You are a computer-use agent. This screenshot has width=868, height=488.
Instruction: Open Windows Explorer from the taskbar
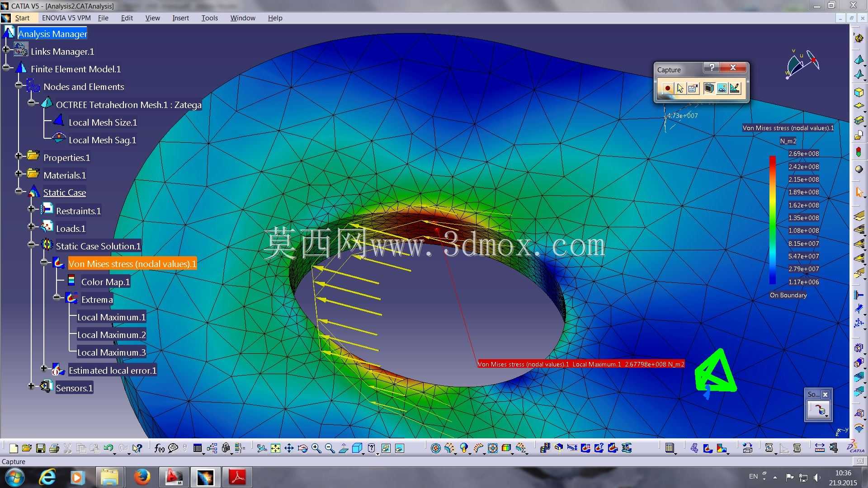109,477
